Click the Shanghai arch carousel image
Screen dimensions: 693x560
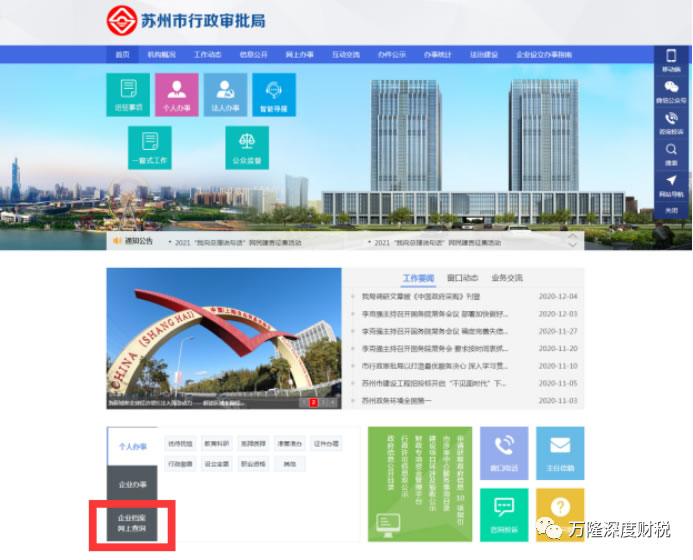coord(223,338)
